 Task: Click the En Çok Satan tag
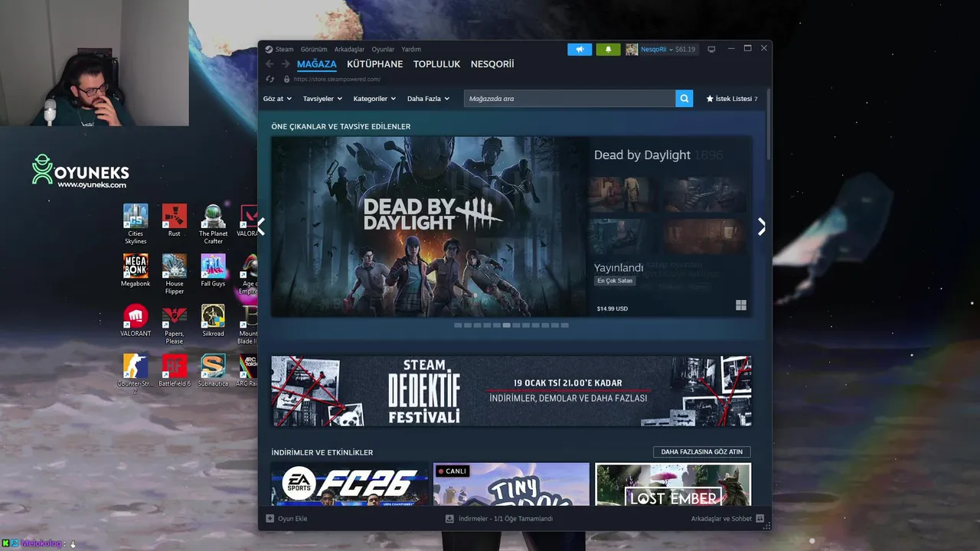pyautogui.click(x=615, y=281)
